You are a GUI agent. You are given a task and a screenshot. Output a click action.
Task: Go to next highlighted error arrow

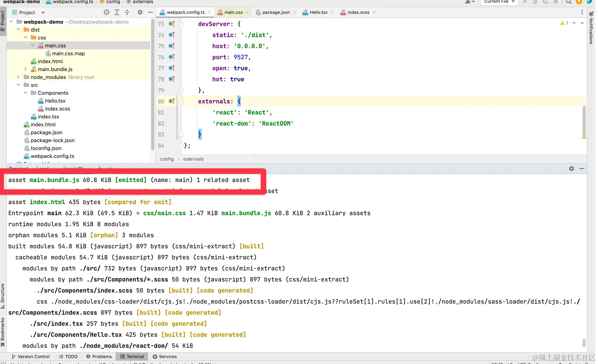[x=582, y=23]
